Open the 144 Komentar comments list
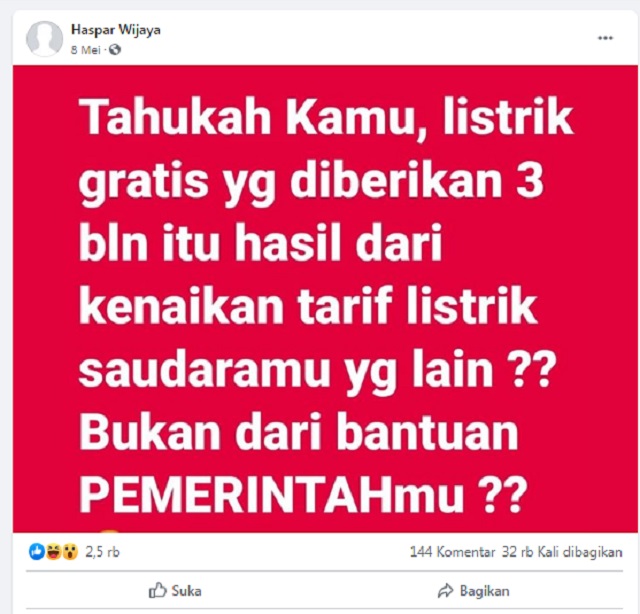This screenshot has width=640, height=614. point(452,552)
